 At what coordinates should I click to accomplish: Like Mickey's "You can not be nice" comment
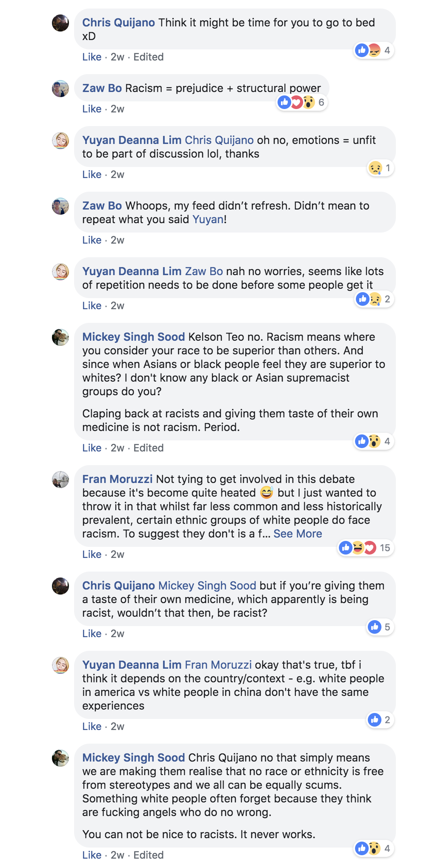(x=92, y=855)
